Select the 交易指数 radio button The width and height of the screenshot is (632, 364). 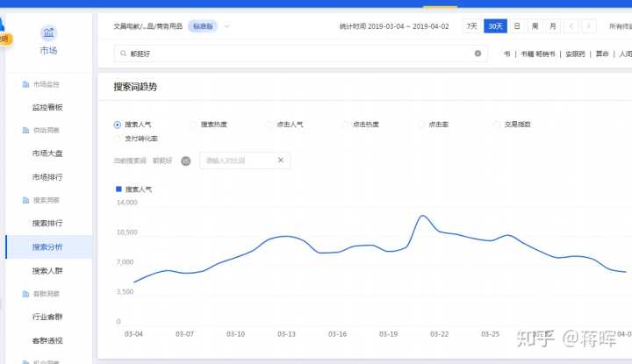498,125
